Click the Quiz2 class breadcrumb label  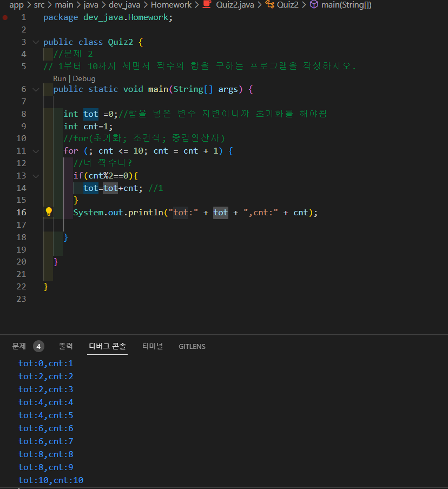[288, 5]
